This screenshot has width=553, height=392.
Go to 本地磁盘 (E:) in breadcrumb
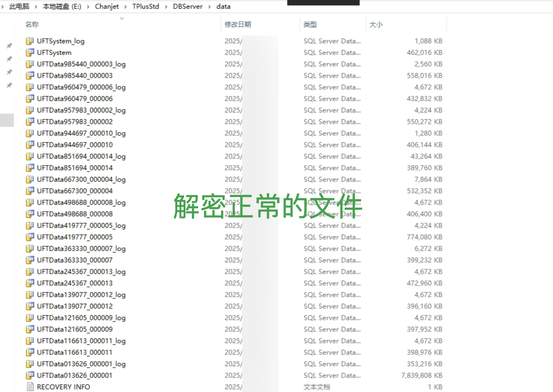[x=62, y=7]
